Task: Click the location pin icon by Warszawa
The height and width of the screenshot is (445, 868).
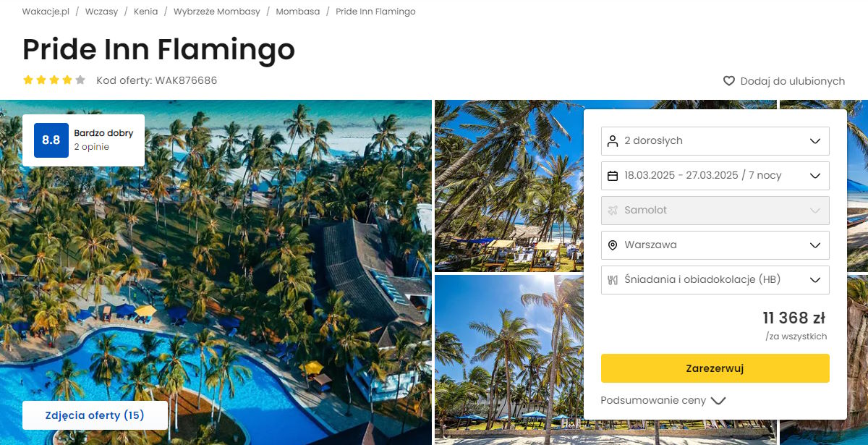Action: (x=613, y=245)
